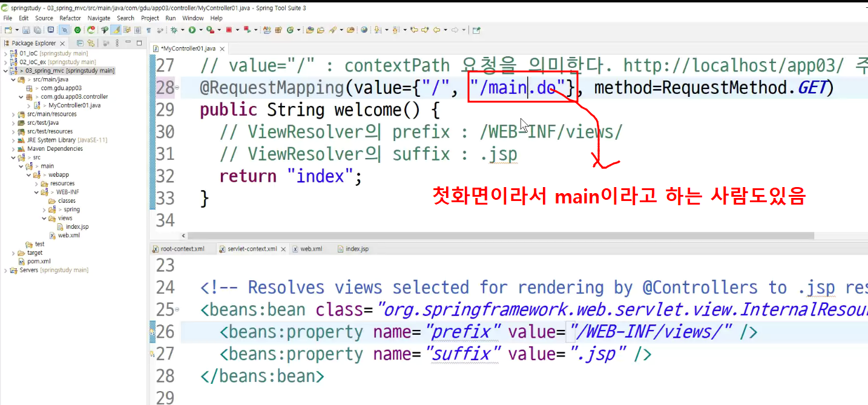Screen dimensions: 868x405
Task: Click the Open Web Browser globe icon
Action: click(x=364, y=30)
